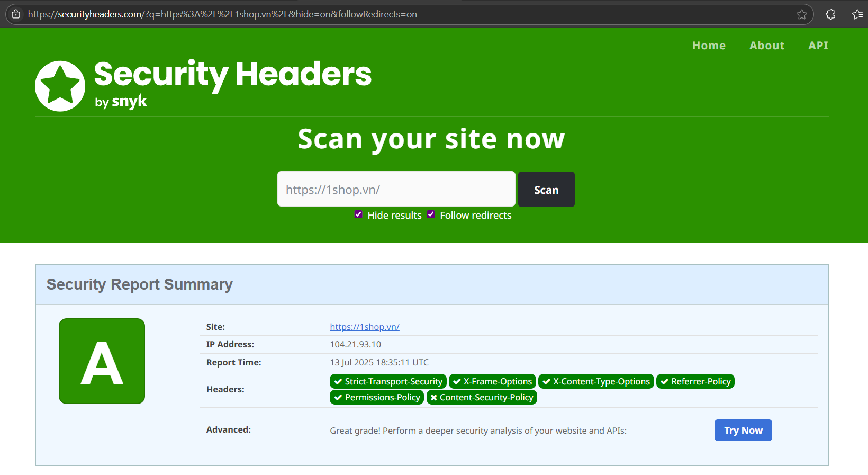Click the Content-Security-Policy failed badge

pos(482,397)
